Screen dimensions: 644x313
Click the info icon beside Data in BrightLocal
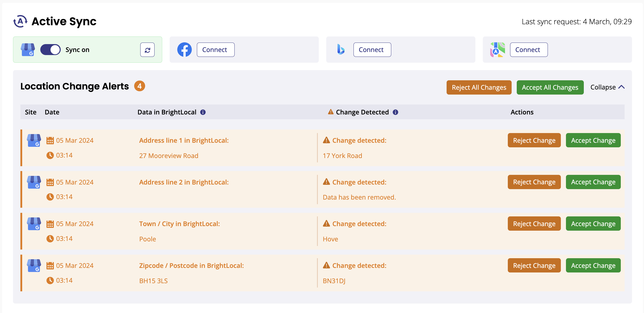pyautogui.click(x=203, y=112)
